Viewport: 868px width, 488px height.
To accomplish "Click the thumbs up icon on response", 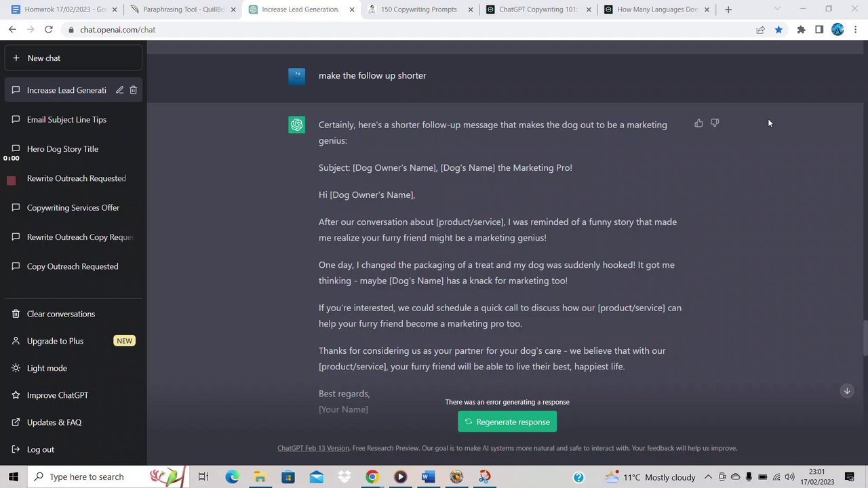I will pos(698,123).
